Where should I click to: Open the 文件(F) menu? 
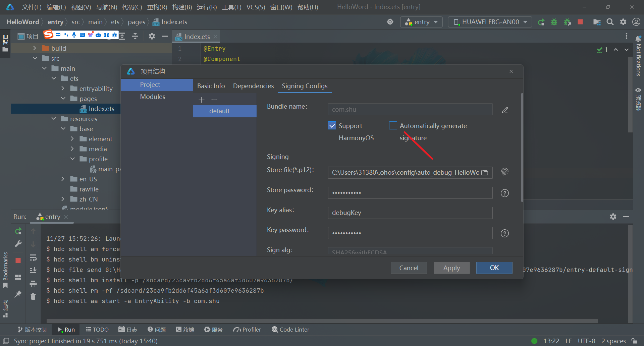[32, 7]
